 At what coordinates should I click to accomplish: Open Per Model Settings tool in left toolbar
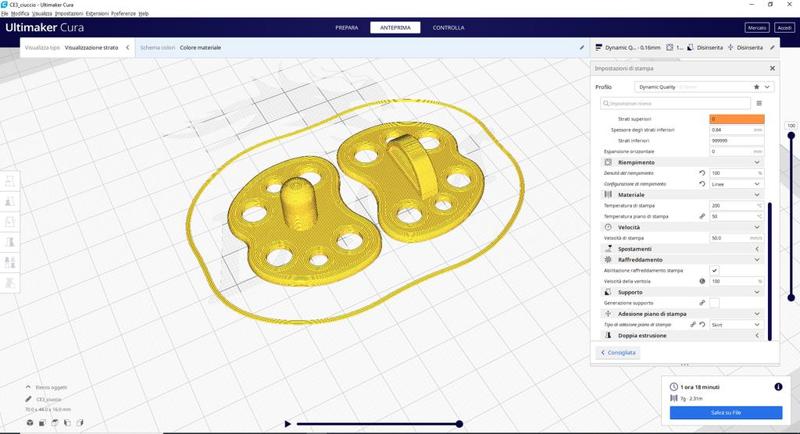[10, 263]
